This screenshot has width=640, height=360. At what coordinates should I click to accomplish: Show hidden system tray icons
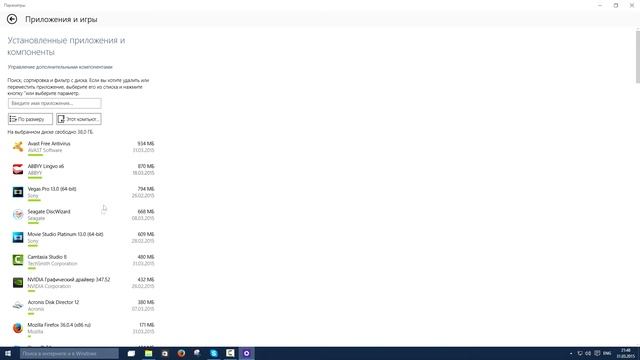point(571,353)
